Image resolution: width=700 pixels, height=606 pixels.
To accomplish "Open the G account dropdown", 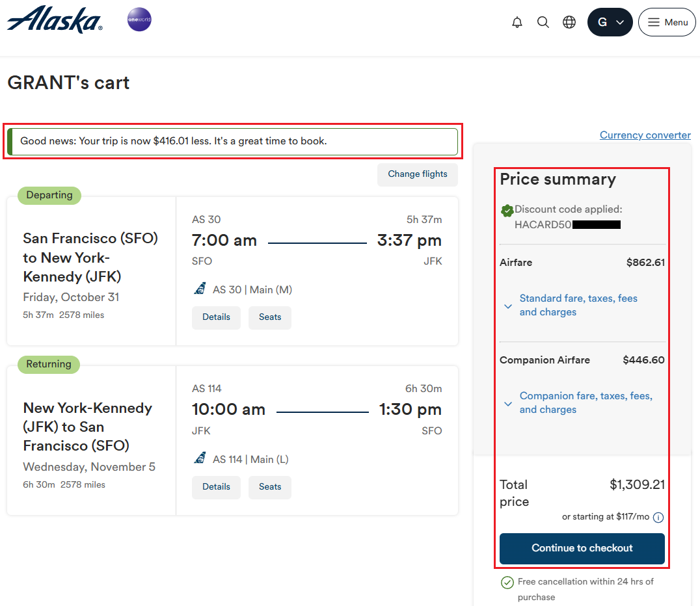I will pos(610,22).
